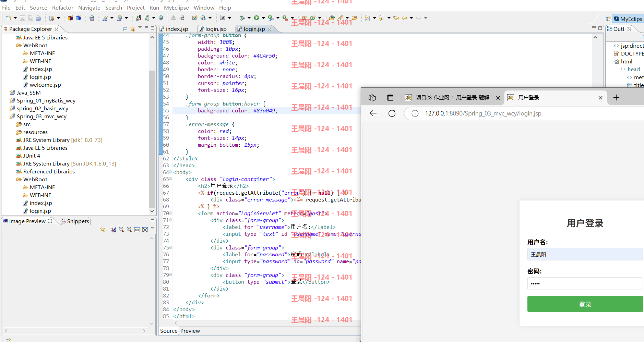
Task: Click fit-to-window icon in Image Preview
Action: [x=145, y=230]
